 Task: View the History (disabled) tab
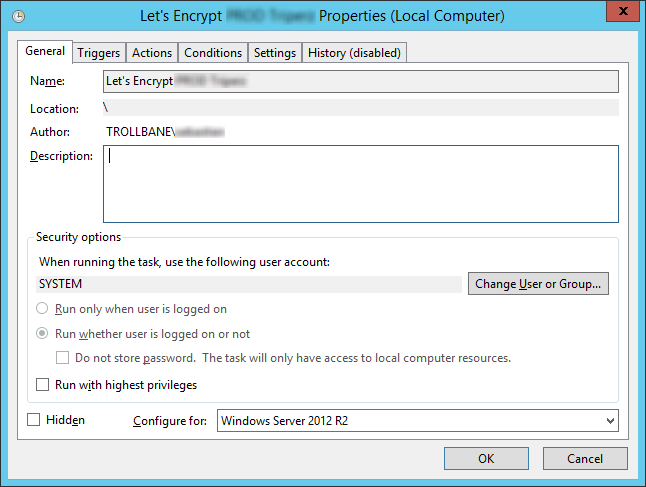(x=354, y=53)
